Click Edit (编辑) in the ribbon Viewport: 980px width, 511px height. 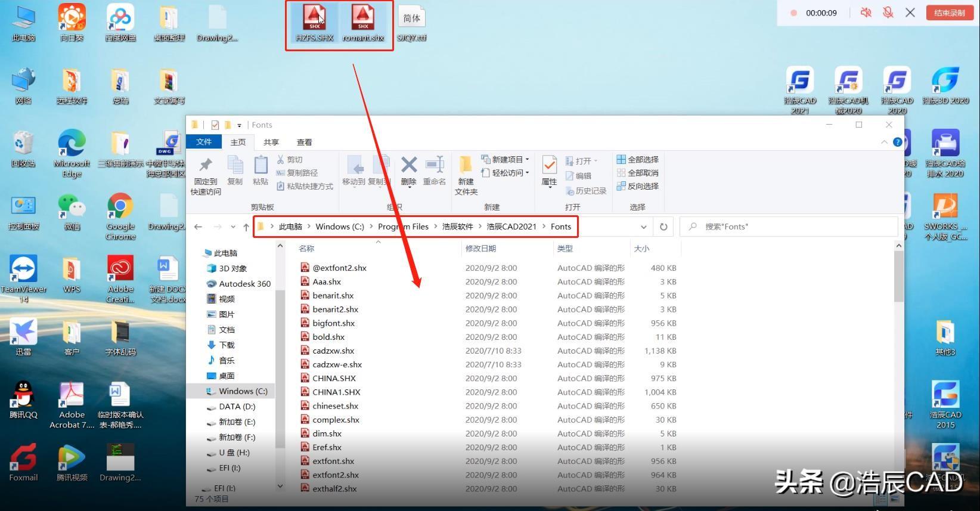[x=578, y=176]
